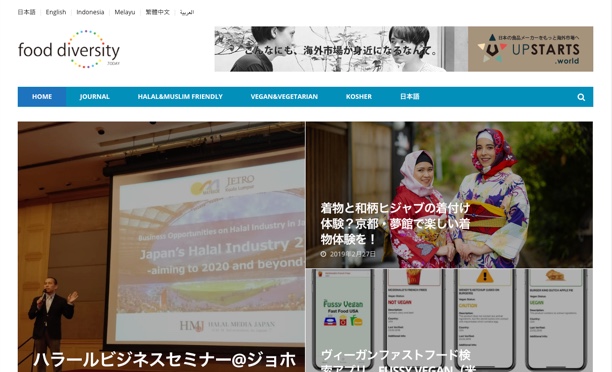Click the ハラールビジネスセミナー headline
612x372 pixels.
tap(164, 360)
